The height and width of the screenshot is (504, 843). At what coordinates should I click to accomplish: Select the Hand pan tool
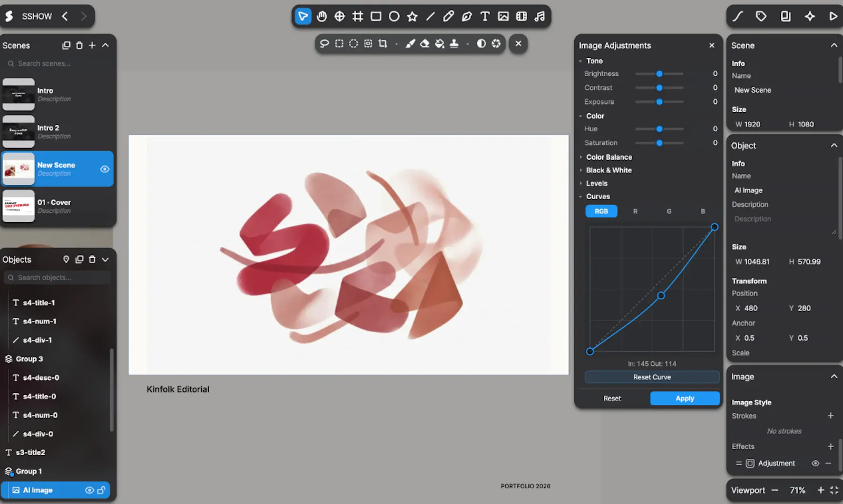click(x=321, y=16)
